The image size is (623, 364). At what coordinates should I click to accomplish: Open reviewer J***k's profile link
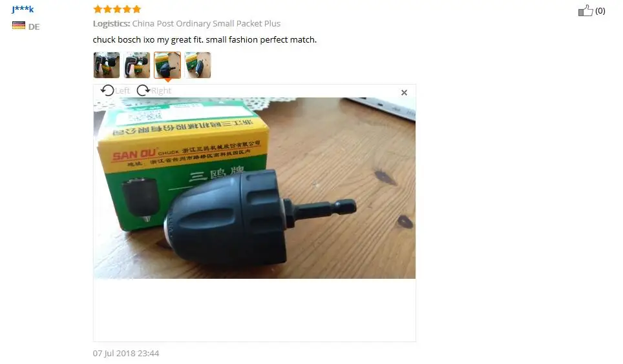[x=23, y=9]
